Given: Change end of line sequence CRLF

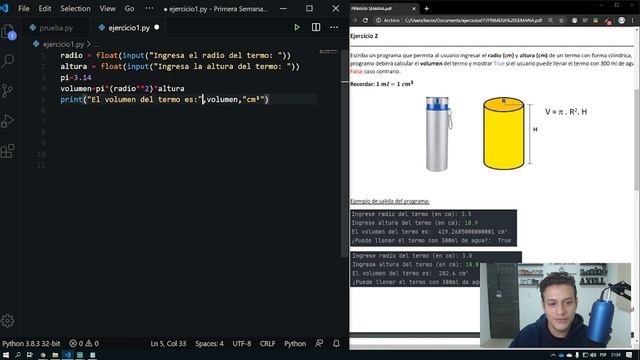Looking at the screenshot, I should pyautogui.click(x=267, y=344).
